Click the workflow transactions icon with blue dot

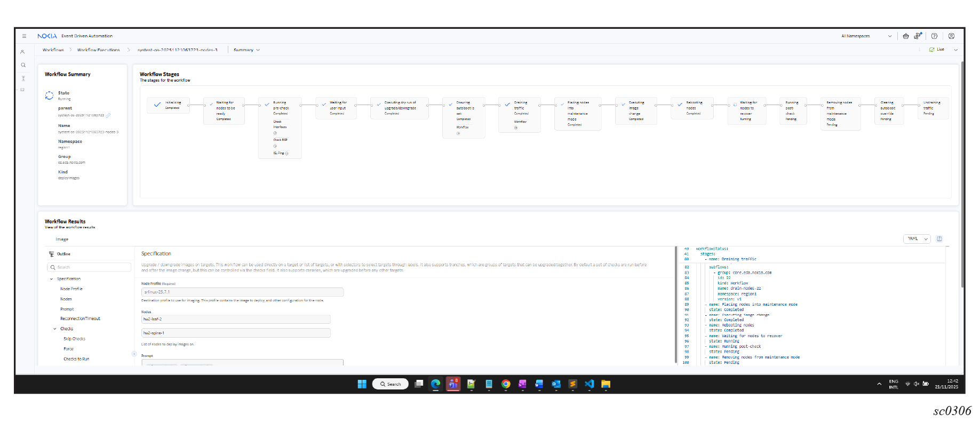(918, 36)
